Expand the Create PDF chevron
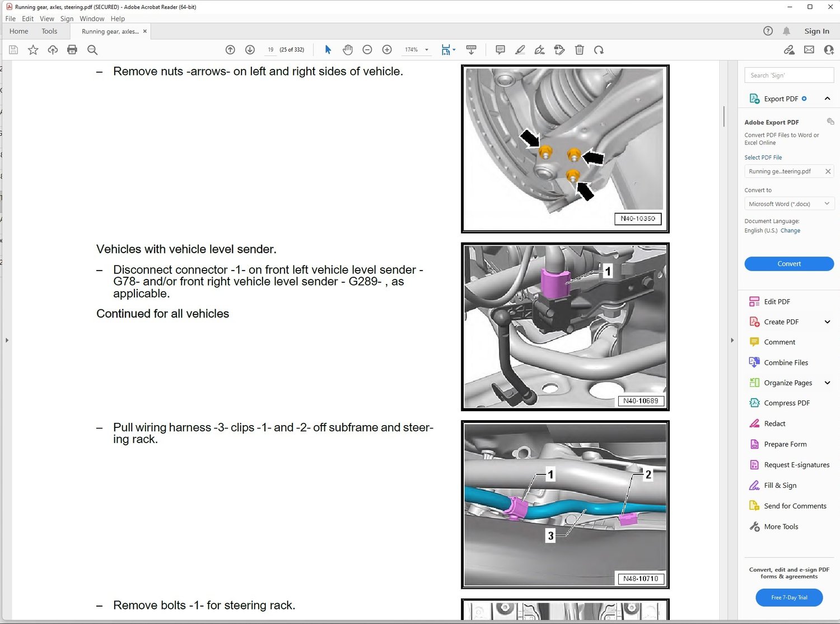The height and width of the screenshot is (624, 840). click(827, 322)
